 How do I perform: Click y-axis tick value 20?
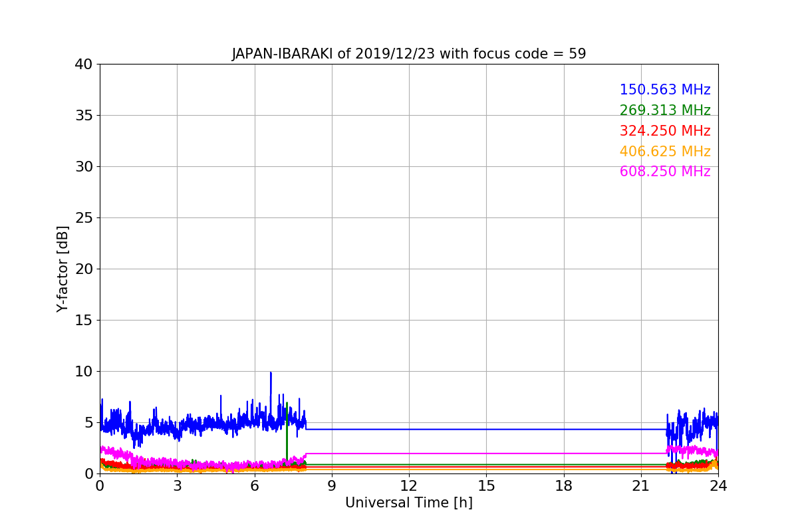(x=84, y=269)
